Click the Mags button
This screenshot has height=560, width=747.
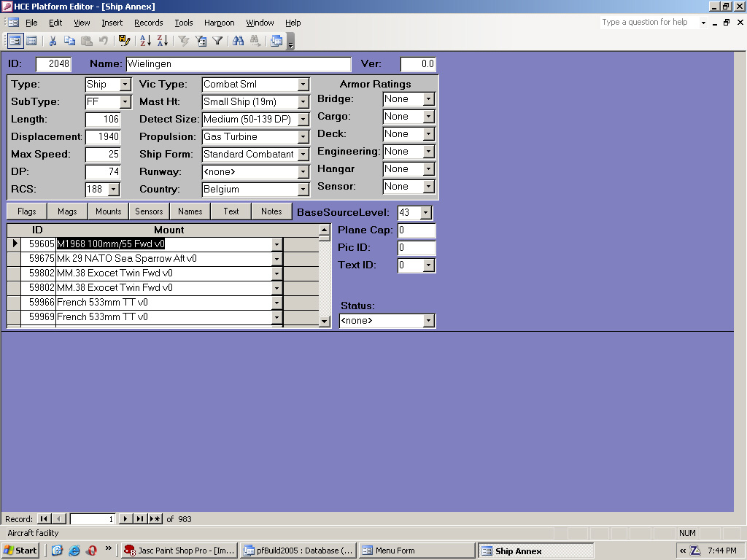[x=67, y=211]
